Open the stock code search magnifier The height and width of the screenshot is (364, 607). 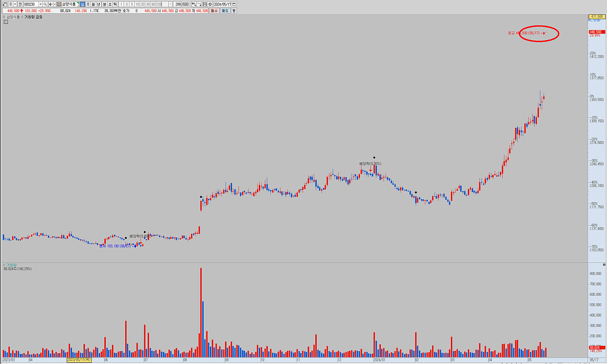[x=45, y=4]
